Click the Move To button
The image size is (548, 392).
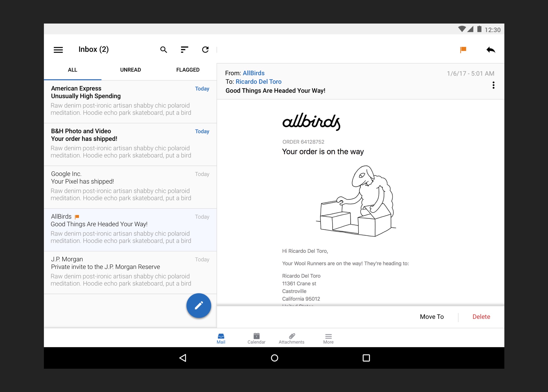click(432, 317)
